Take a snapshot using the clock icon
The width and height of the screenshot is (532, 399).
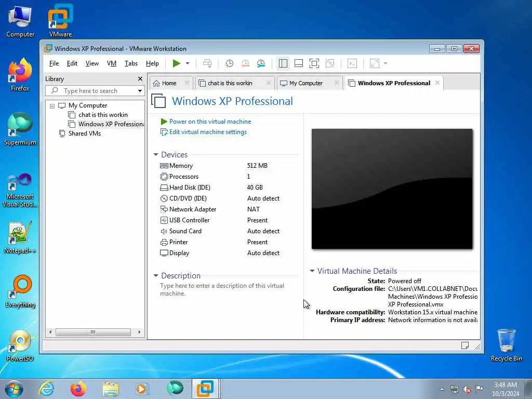tap(229, 63)
